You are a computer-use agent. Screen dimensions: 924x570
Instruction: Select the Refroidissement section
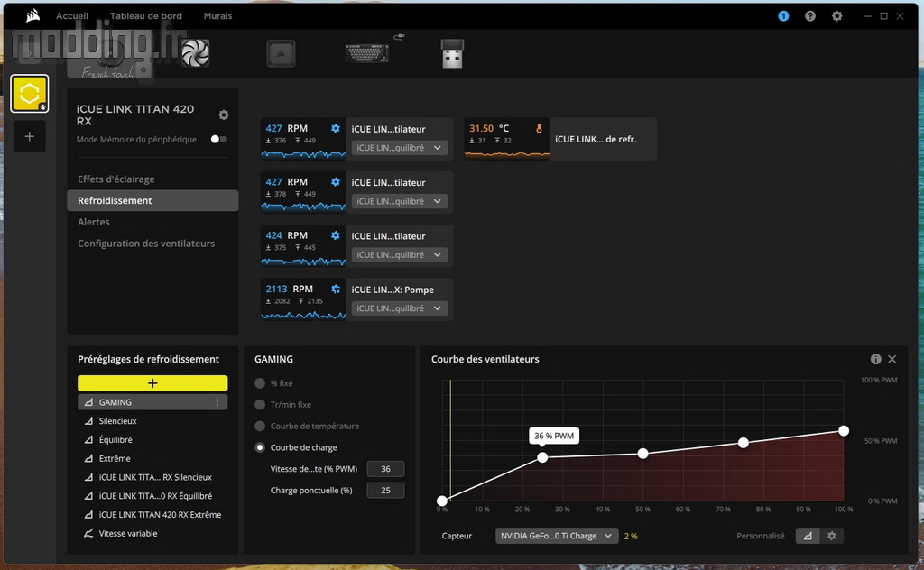(152, 200)
